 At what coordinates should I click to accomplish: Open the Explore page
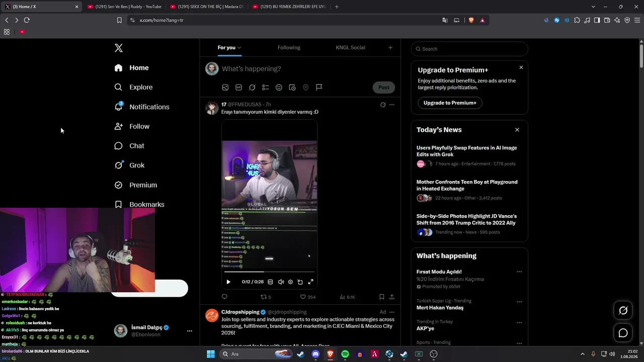pyautogui.click(x=133, y=87)
